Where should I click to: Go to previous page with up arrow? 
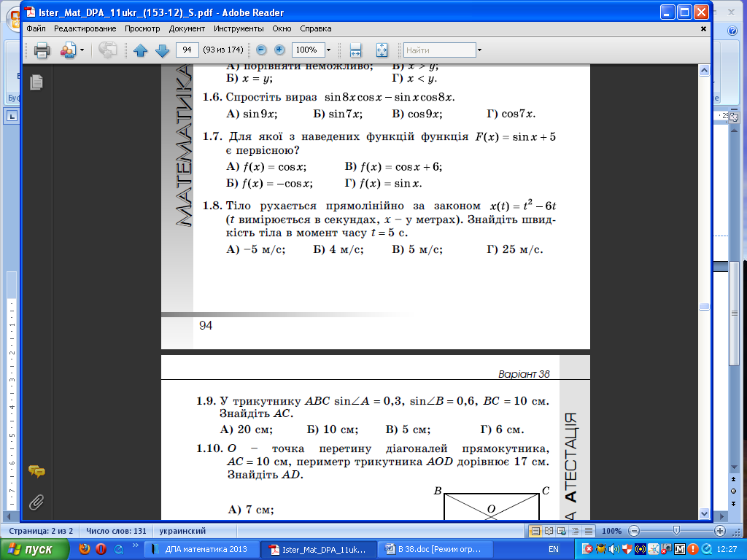(140, 50)
